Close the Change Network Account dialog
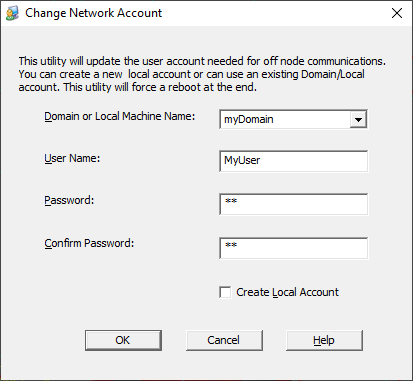413x381 pixels. click(x=397, y=13)
